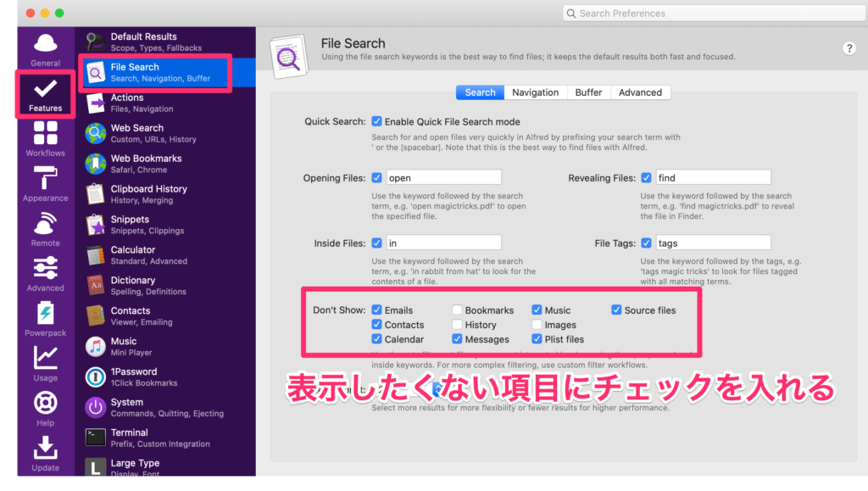Click the Remote icon in sidebar
The width and height of the screenshot is (868, 491).
[x=45, y=228]
